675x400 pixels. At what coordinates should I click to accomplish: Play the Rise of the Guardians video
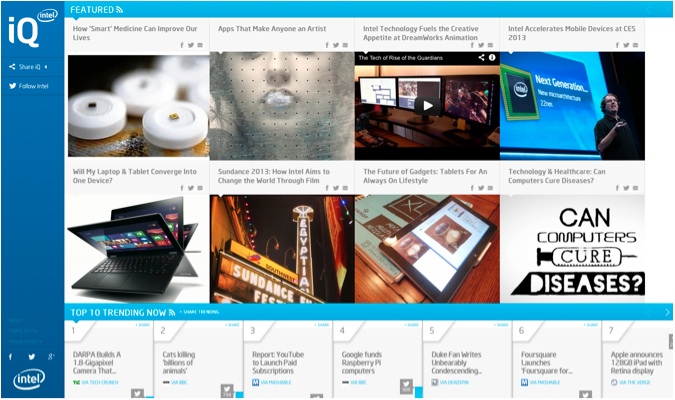coord(427,105)
